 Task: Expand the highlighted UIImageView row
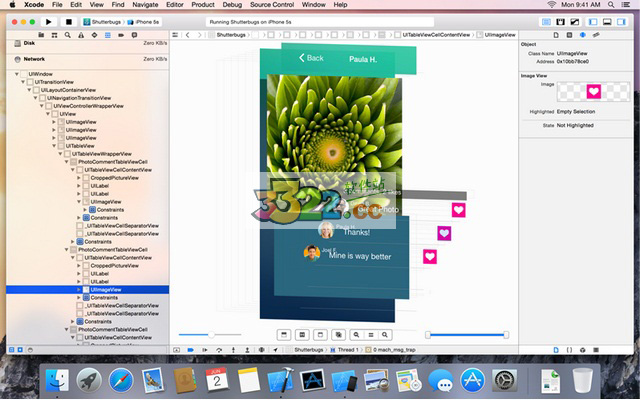79,289
